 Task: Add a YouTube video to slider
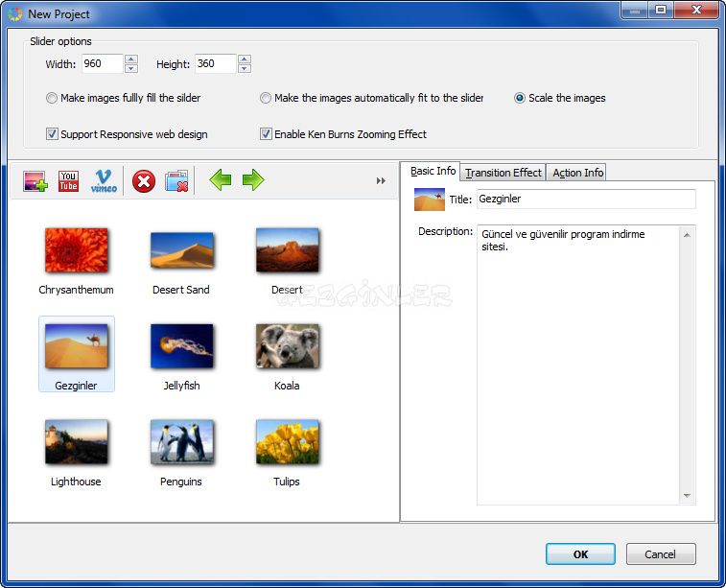tap(68, 180)
